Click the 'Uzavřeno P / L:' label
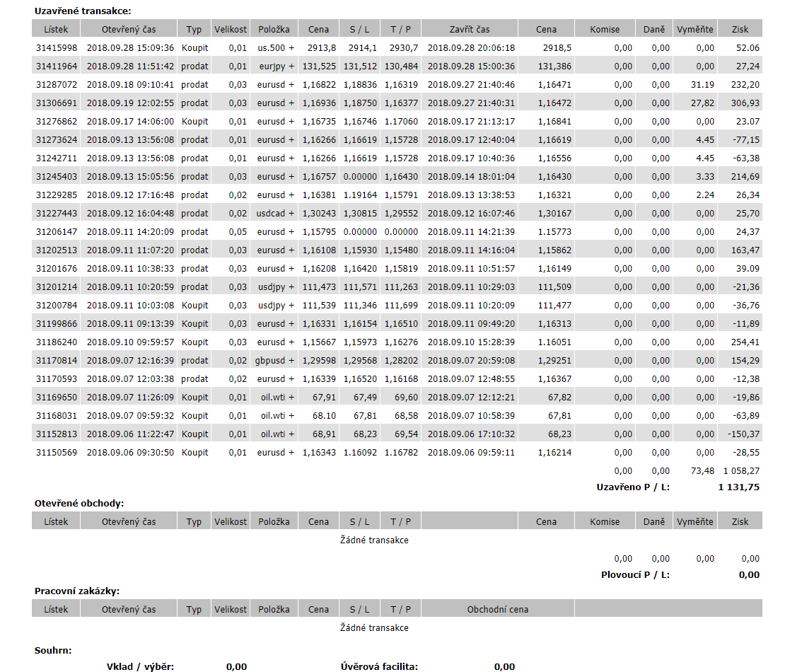Viewport: 802px width, 672px height. 633,487
